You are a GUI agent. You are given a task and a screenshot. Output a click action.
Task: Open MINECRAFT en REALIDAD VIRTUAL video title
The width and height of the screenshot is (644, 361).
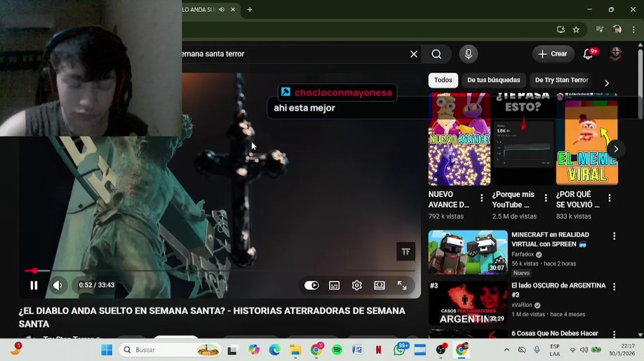pos(550,240)
